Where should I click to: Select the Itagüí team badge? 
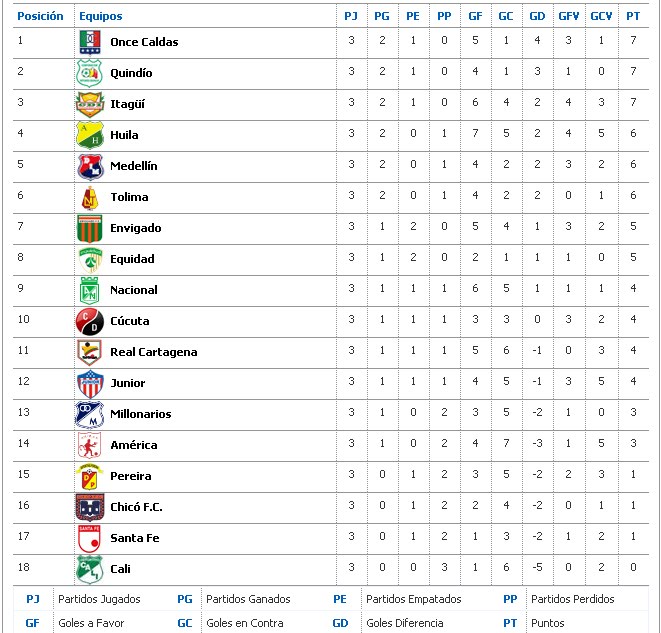point(90,105)
